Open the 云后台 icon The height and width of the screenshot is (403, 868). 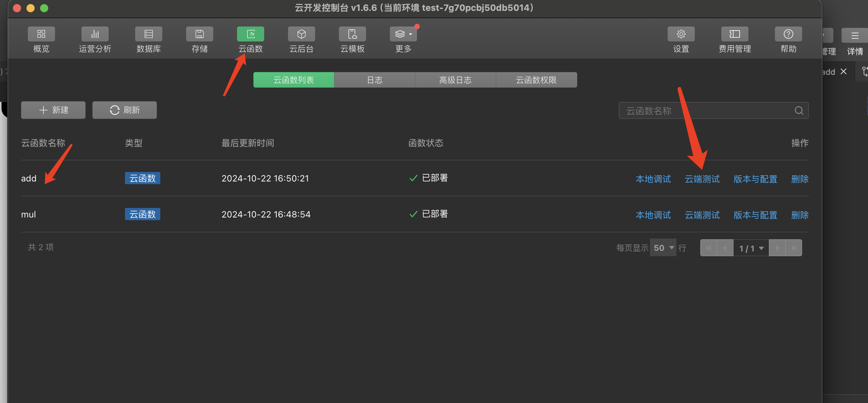301,34
